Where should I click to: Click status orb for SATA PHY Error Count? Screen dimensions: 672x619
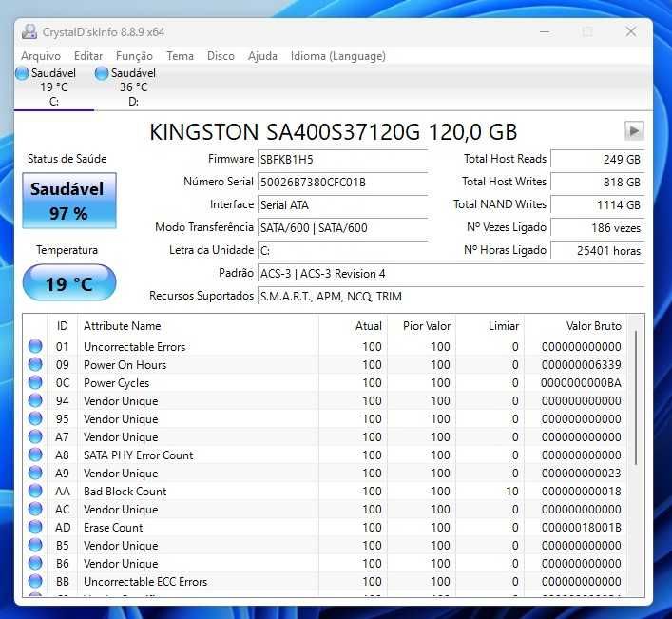coord(35,455)
